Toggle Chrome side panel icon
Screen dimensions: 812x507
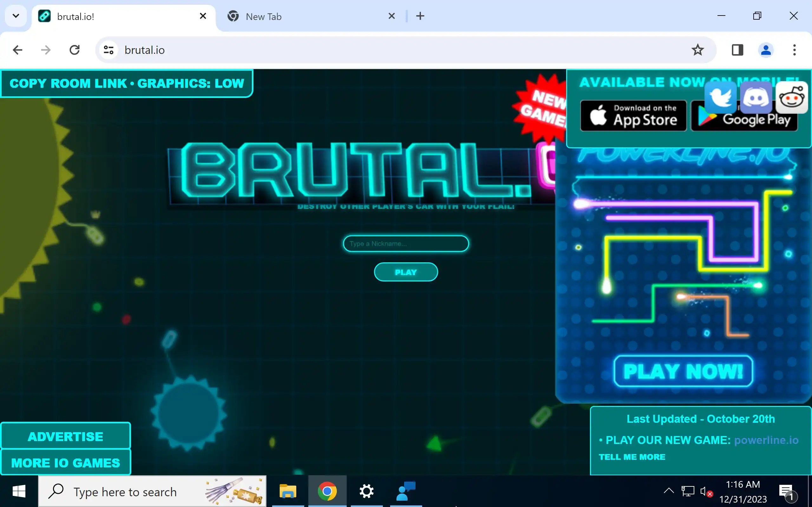[x=737, y=50]
